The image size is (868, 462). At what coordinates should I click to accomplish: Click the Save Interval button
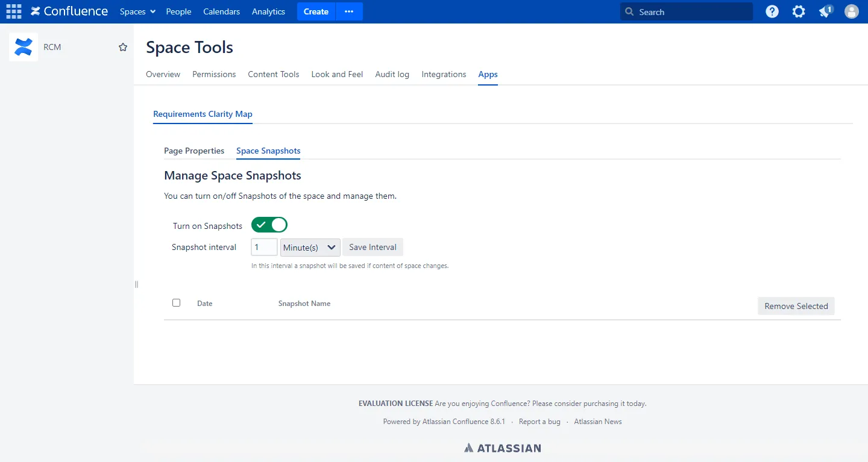(x=373, y=247)
